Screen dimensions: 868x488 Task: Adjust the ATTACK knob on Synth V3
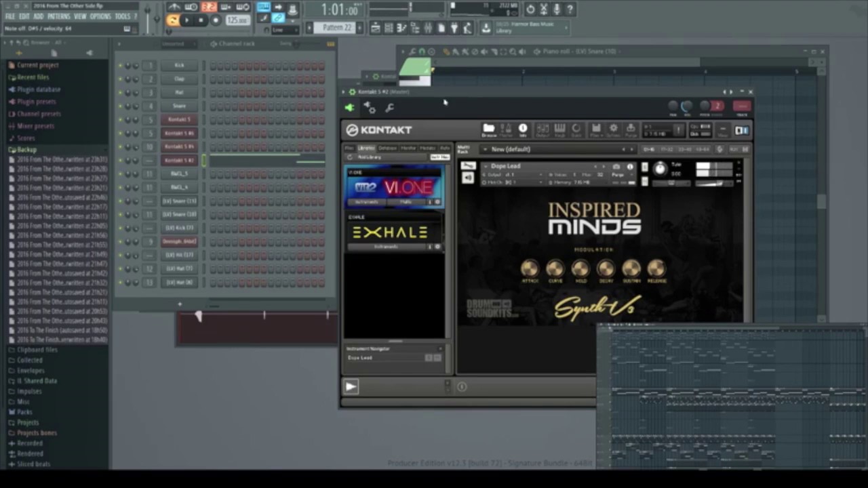[530, 268]
